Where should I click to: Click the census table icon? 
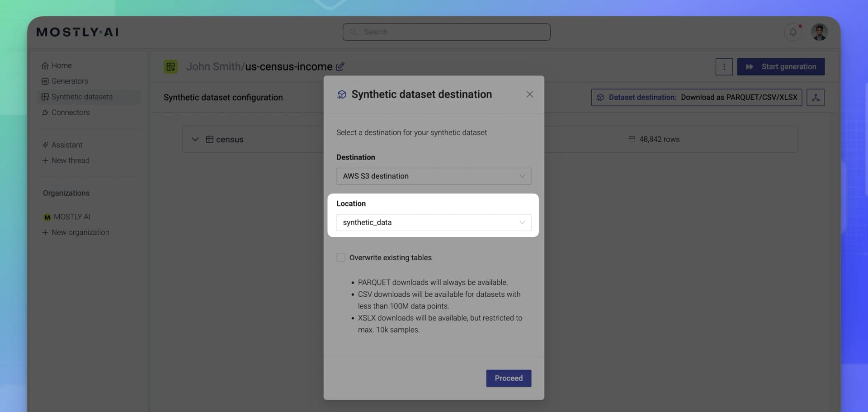pos(210,139)
